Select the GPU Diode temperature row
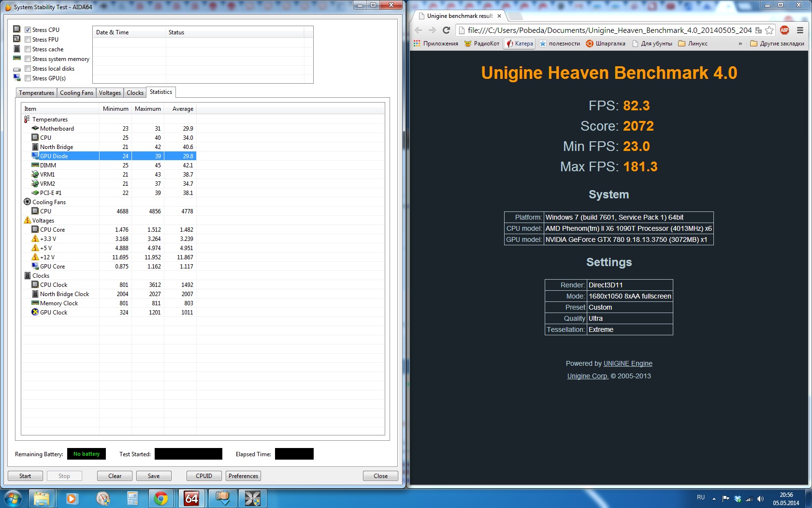This screenshot has width=812, height=508. (109, 156)
